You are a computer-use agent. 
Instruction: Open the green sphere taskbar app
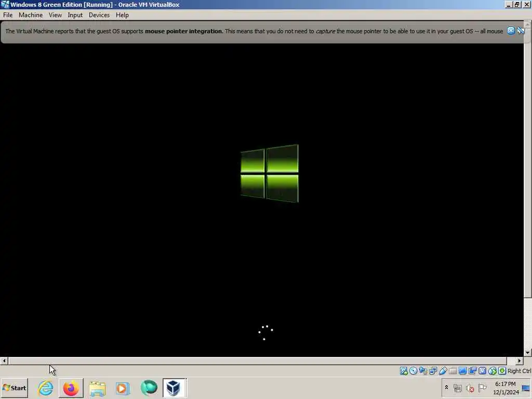(149, 388)
